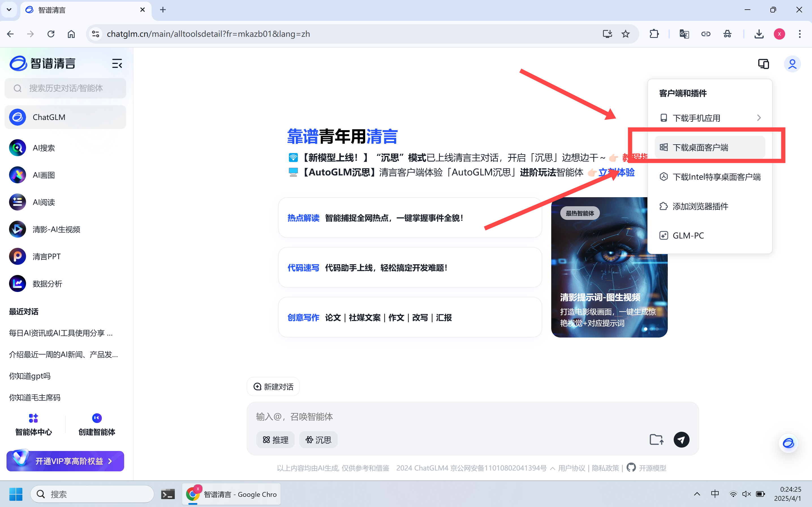Image resolution: width=812 pixels, height=507 pixels.
Task: Open 数据分析 tool in sidebar
Action: point(47,284)
